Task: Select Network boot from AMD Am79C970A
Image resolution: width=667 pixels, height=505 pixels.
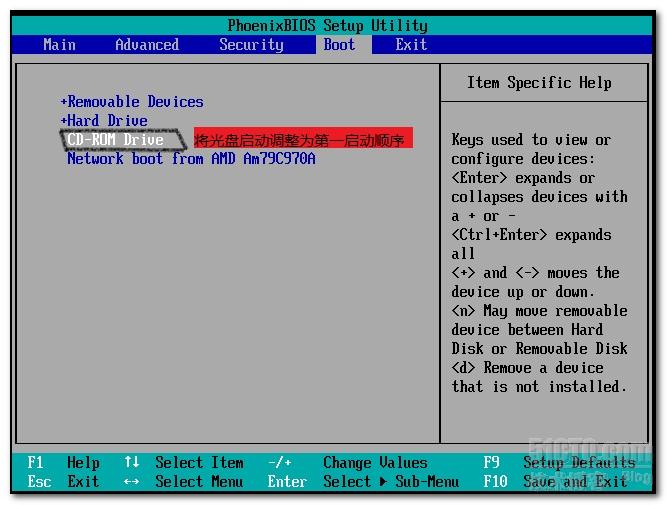Action: [191, 159]
